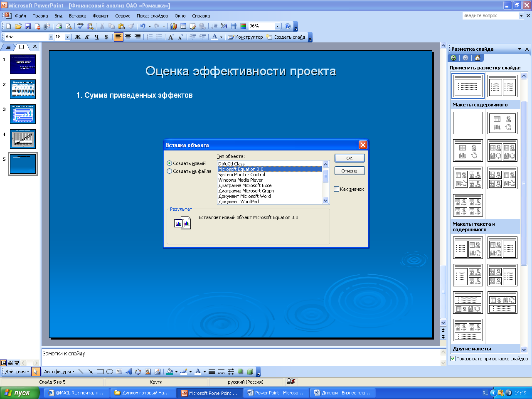Viewport: 532px width, 399px height.
Task: Open the Сервис menu
Action: click(123, 16)
